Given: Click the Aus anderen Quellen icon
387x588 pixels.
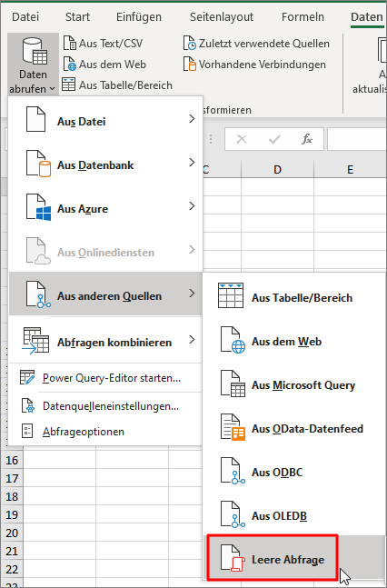Looking at the screenshot, I should tap(38, 294).
